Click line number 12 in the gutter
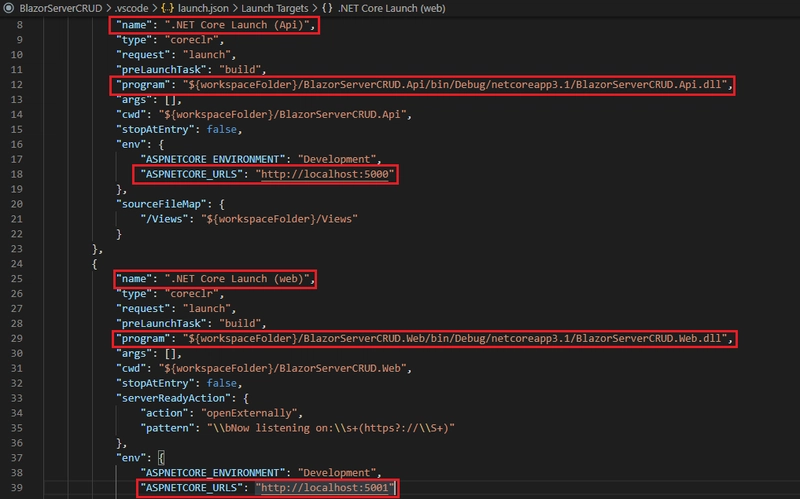The image size is (800, 499). pyautogui.click(x=16, y=85)
